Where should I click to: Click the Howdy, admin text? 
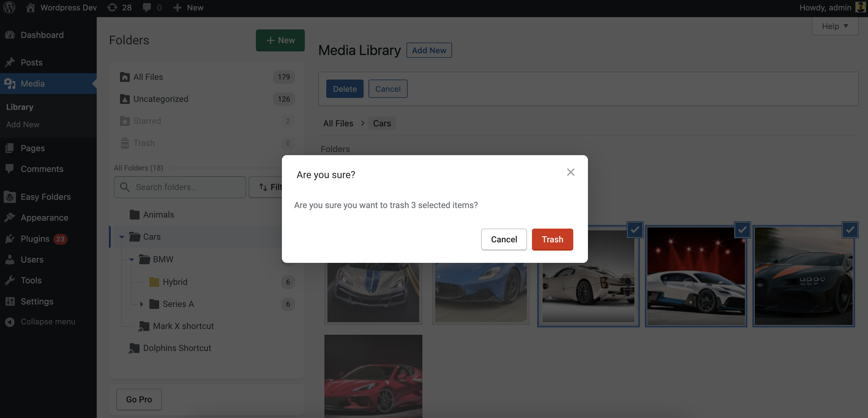[825, 7]
